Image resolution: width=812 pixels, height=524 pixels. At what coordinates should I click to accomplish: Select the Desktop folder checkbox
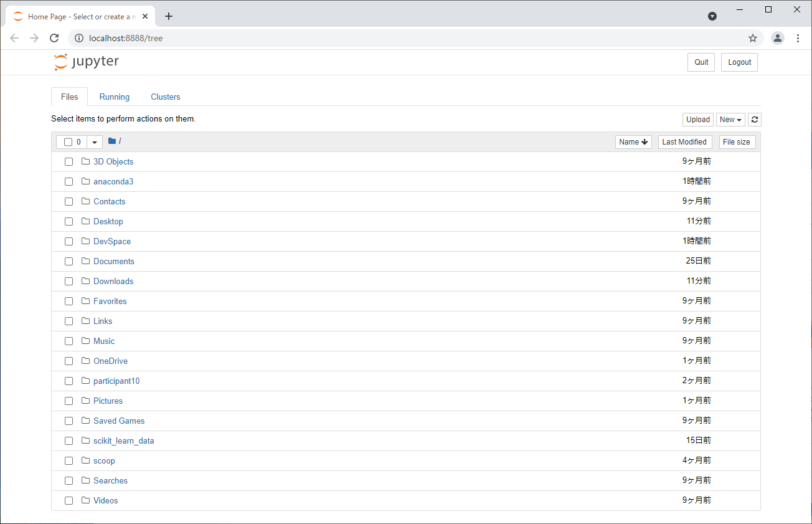point(69,222)
